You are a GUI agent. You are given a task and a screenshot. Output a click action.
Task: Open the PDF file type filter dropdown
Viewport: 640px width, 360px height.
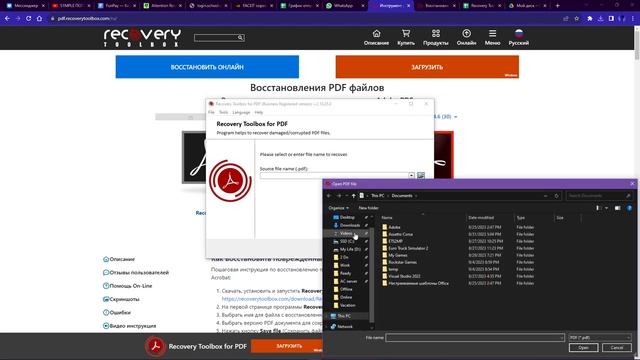[600, 338]
